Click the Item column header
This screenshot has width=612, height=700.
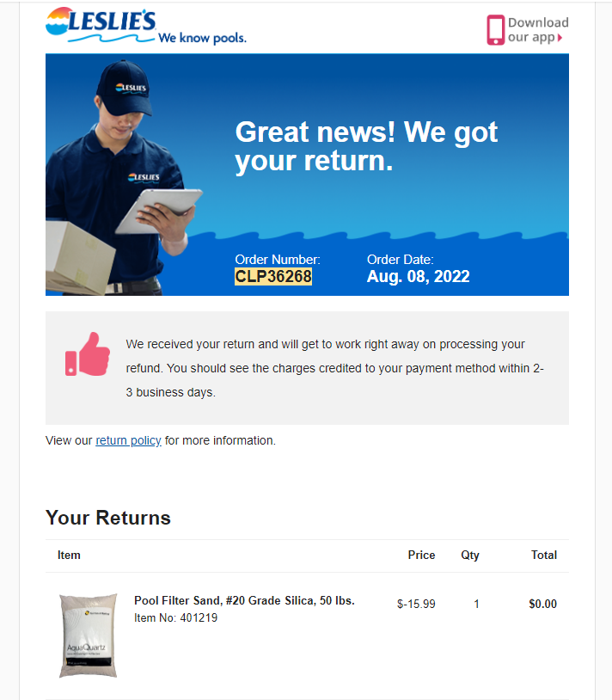tap(69, 555)
